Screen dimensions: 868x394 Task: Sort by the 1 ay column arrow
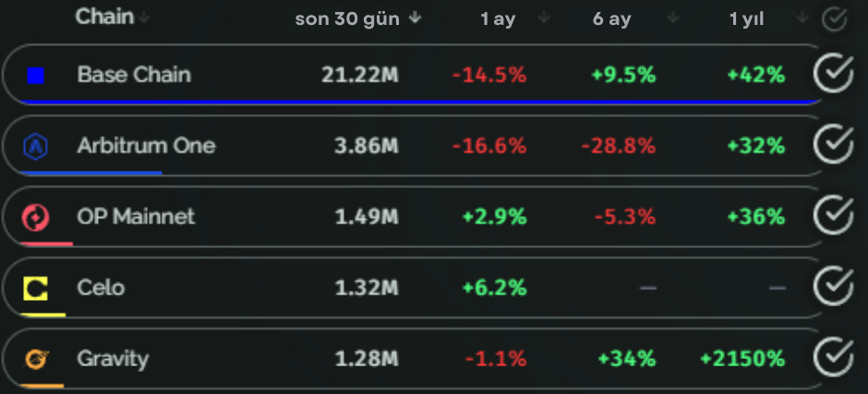tap(544, 18)
